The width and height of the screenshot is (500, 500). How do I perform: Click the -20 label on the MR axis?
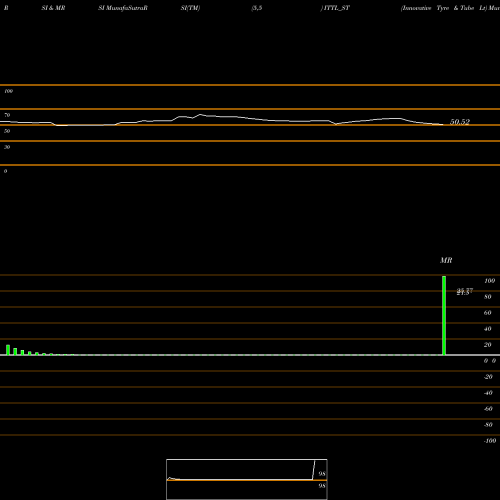tap(488, 377)
